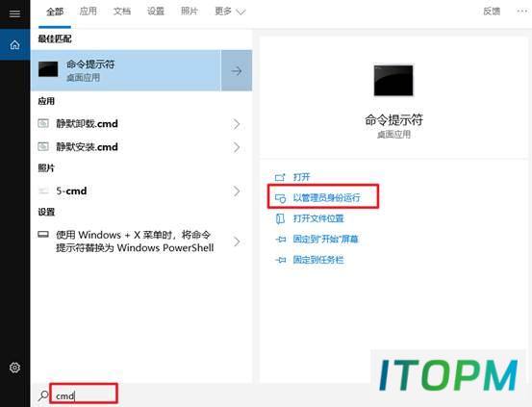Screen dimensions: 532x407
Task: Open the 更多 dropdown filter
Action: point(230,12)
